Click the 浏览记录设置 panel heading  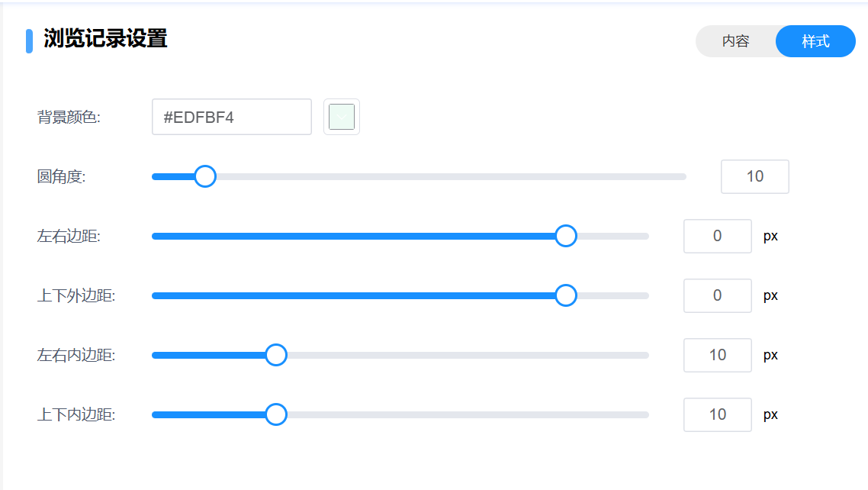pyautogui.click(x=105, y=39)
